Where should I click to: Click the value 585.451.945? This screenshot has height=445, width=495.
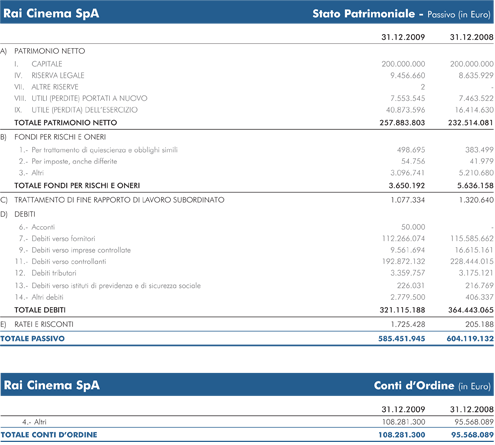coord(402,339)
